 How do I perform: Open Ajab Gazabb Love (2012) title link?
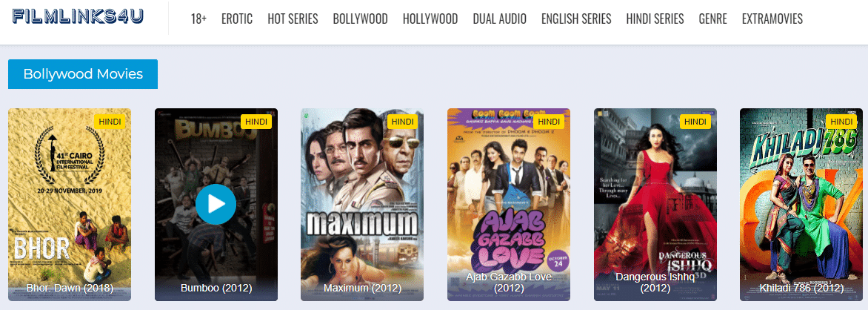click(x=509, y=283)
